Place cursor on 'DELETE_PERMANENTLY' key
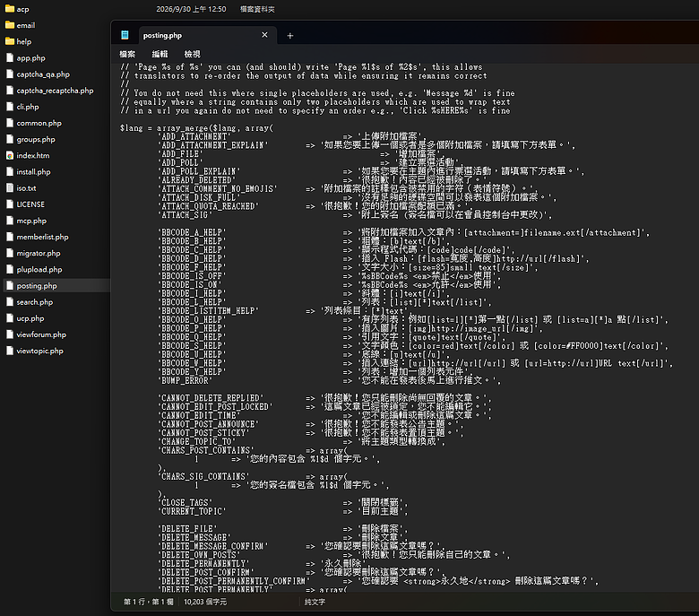This screenshot has width=699, height=616. coord(203,563)
